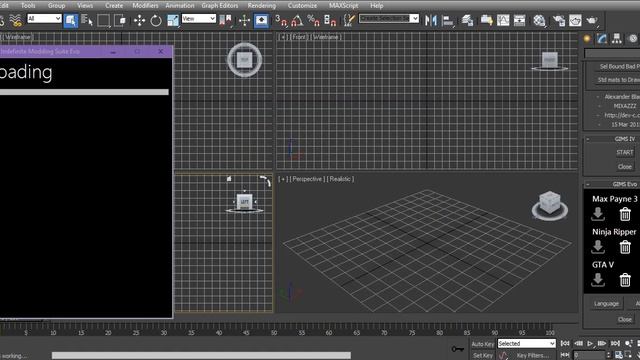Open the Graph Editors menu
The height and width of the screenshot is (360, 640).
[220, 5]
